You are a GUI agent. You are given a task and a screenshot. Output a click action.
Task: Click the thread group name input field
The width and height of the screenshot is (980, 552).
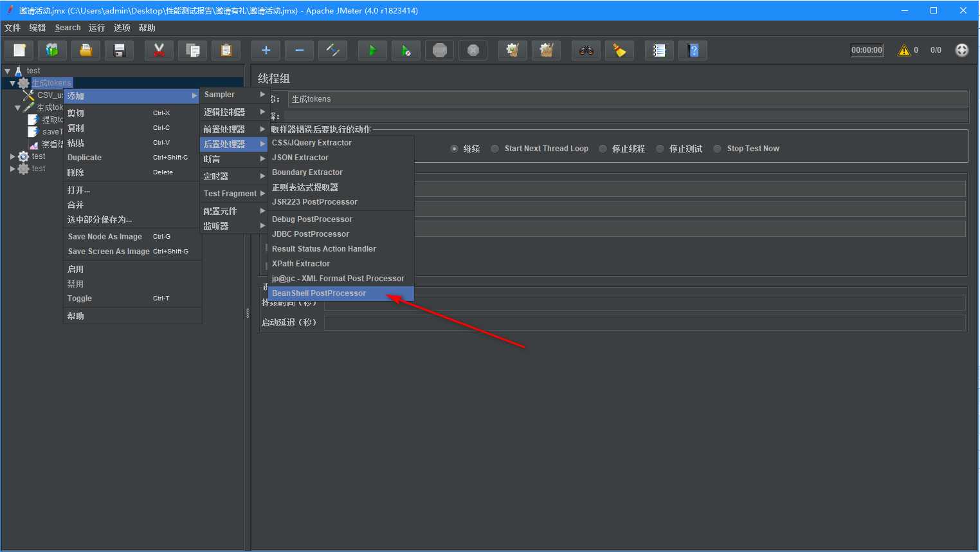628,99
